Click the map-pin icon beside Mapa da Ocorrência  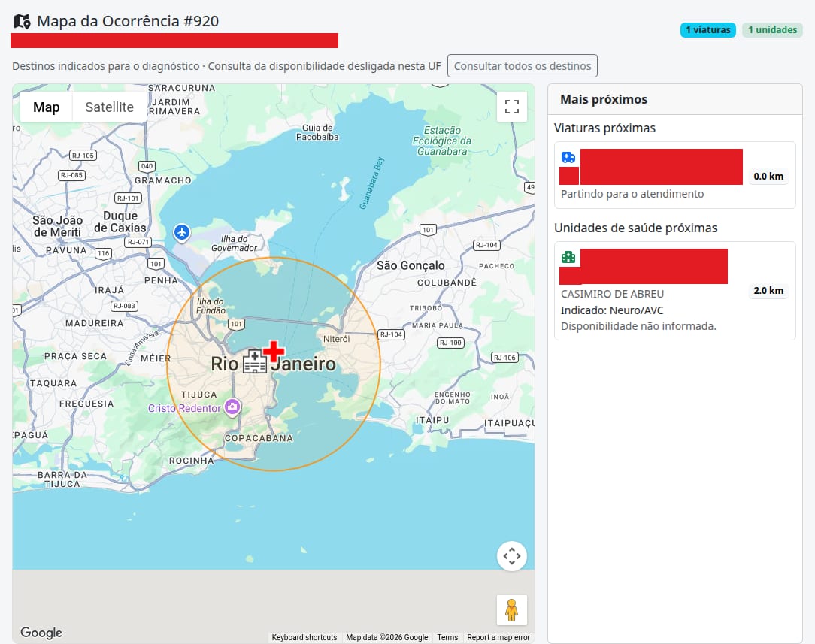21,21
